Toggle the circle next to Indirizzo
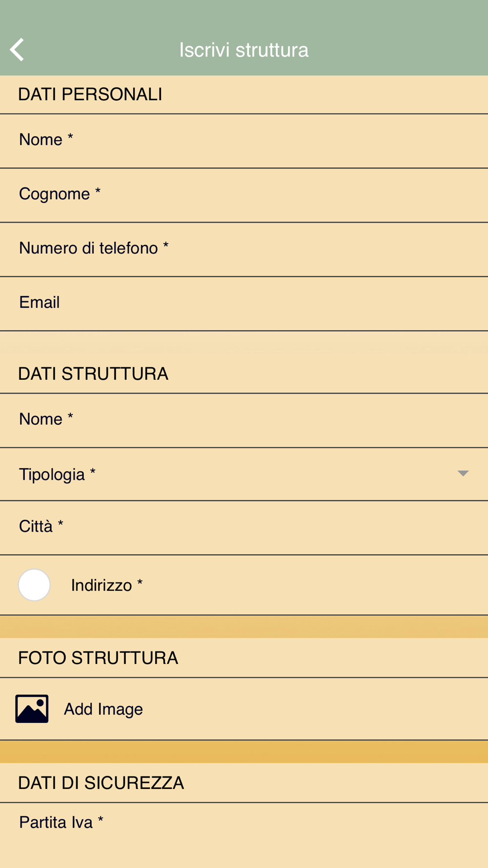The width and height of the screenshot is (488, 868). [34, 585]
